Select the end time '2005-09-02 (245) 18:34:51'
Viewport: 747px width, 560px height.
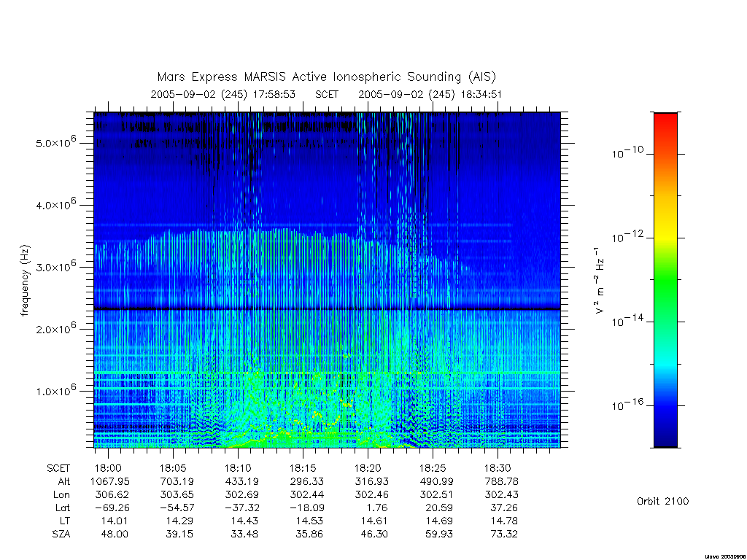coord(430,94)
